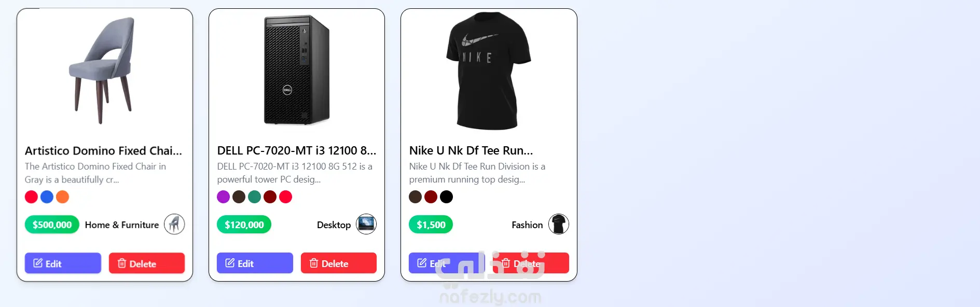Click the chair category avatar icon
980x307 pixels.
174,225
